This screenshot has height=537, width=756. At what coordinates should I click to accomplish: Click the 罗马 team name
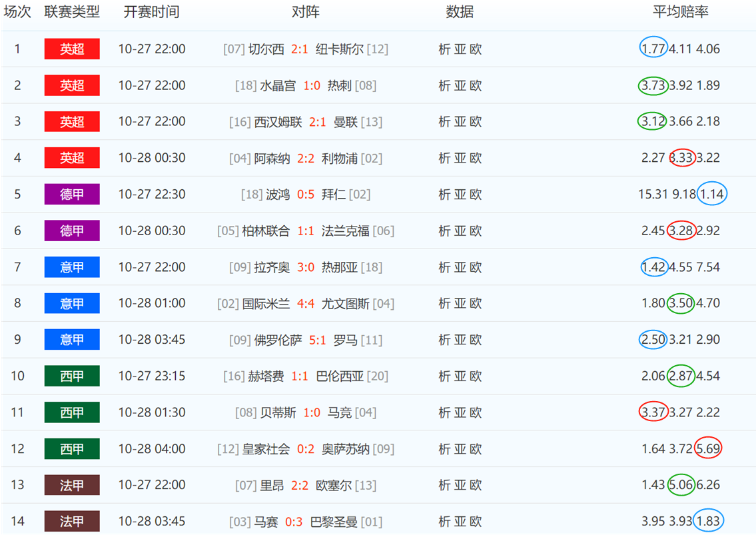tap(346, 340)
